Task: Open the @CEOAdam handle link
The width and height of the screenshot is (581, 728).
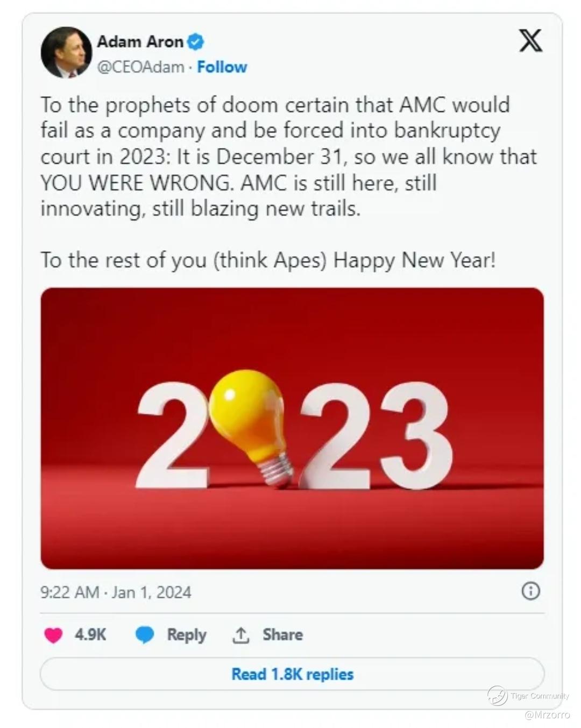Action: tap(140, 67)
